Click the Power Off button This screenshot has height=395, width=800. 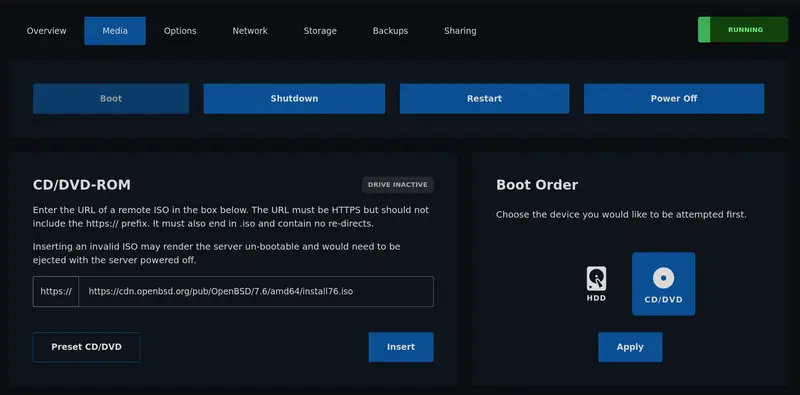674,98
